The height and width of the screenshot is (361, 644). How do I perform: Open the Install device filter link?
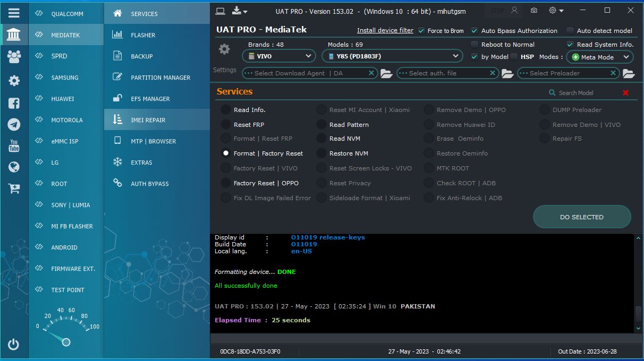pyautogui.click(x=385, y=30)
